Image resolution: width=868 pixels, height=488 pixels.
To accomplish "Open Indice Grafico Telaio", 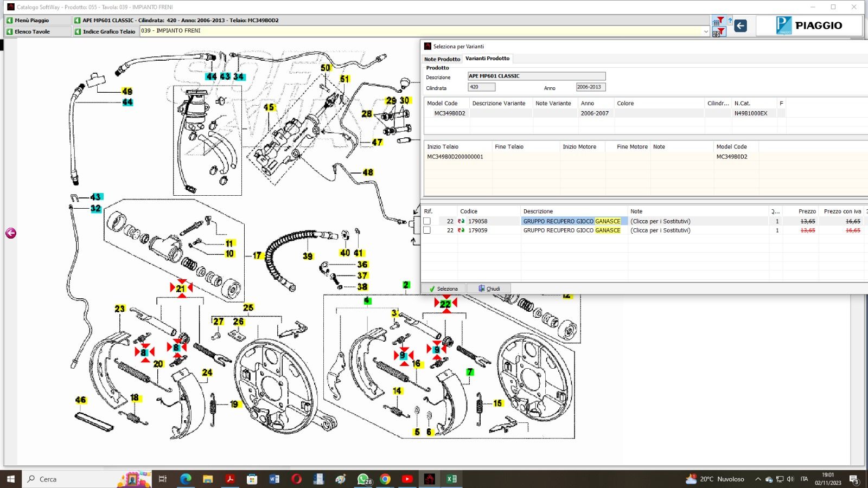I will (x=105, y=31).
